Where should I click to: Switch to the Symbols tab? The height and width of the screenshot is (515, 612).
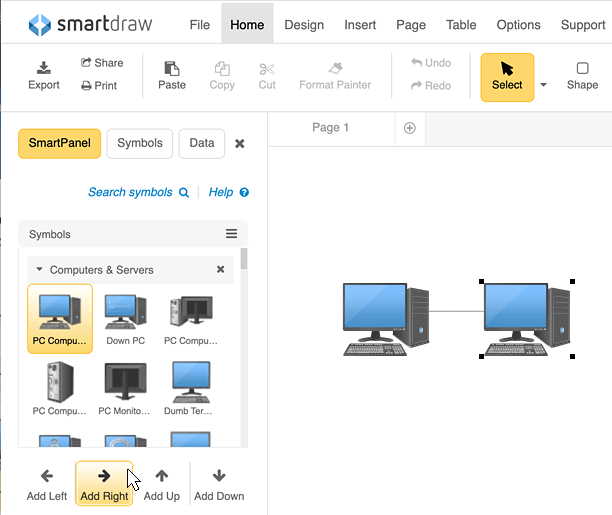(140, 143)
